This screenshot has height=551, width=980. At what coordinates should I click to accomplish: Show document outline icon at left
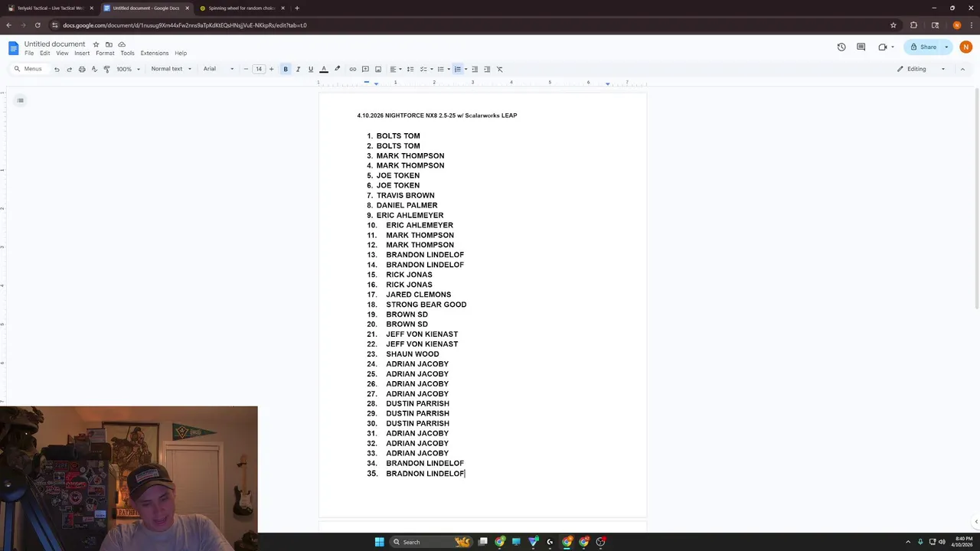(21, 100)
